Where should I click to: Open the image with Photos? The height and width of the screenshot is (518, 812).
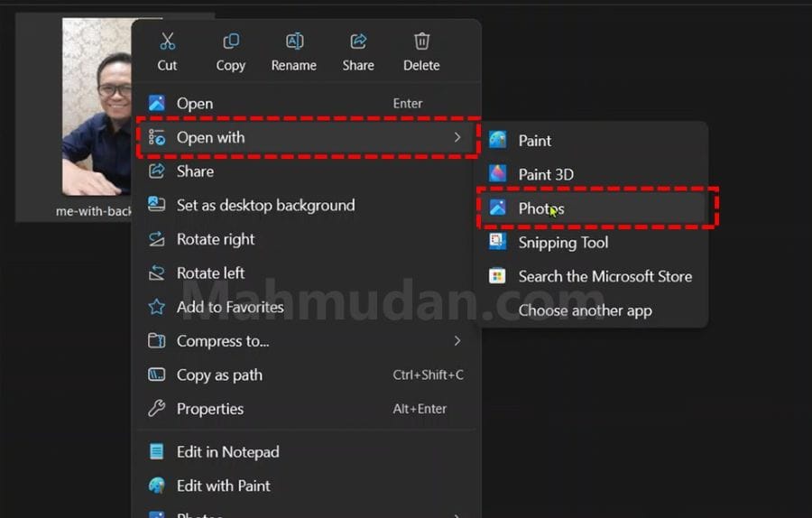pos(540,208)
